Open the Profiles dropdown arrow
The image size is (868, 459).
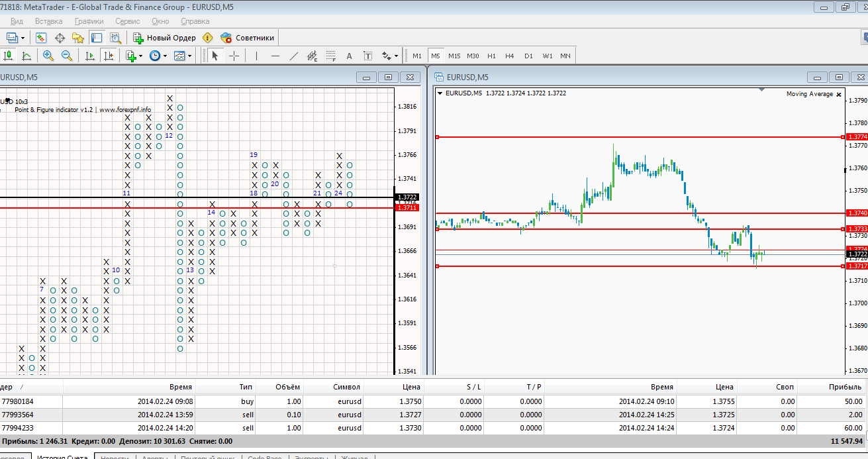[x=23, y=38]
